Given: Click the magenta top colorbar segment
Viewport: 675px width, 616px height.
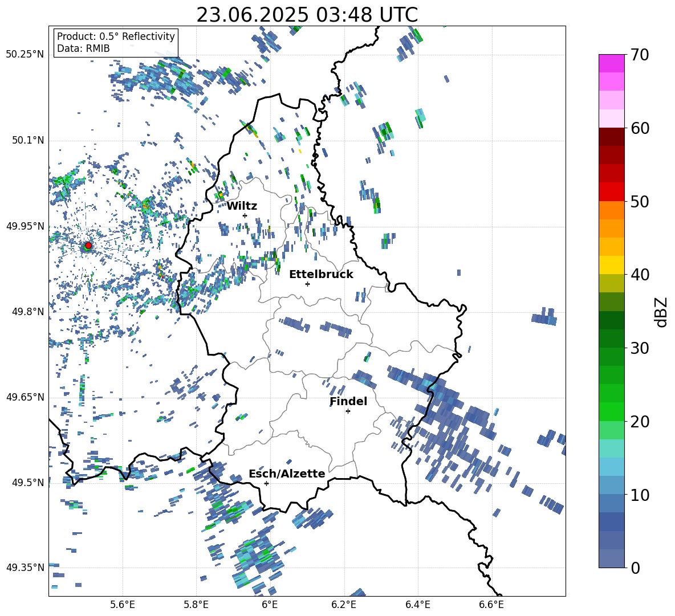Looking at the screenshot, I should 611,63.
